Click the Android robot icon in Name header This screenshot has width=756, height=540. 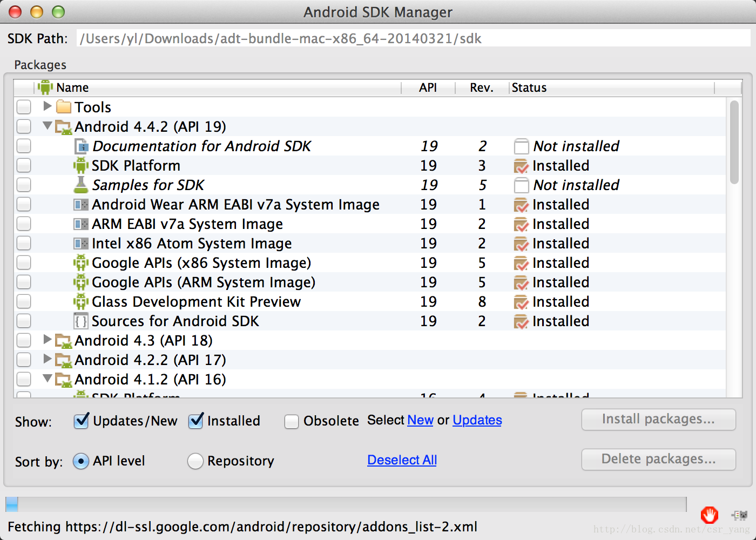[x=45, y=87]
